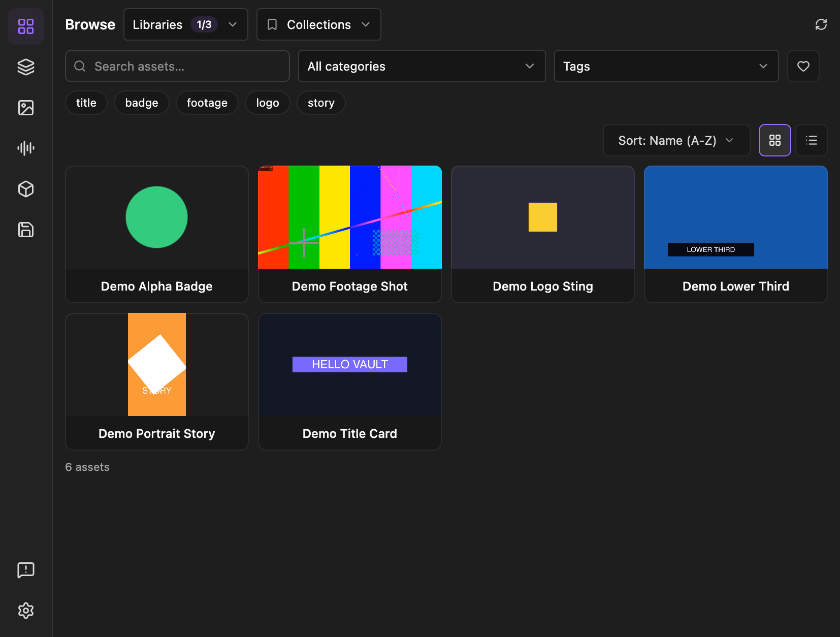Screen dimensions: 840x637
Task: Switch to grid view
Action: pyautogui.click(x=775, y=140)
